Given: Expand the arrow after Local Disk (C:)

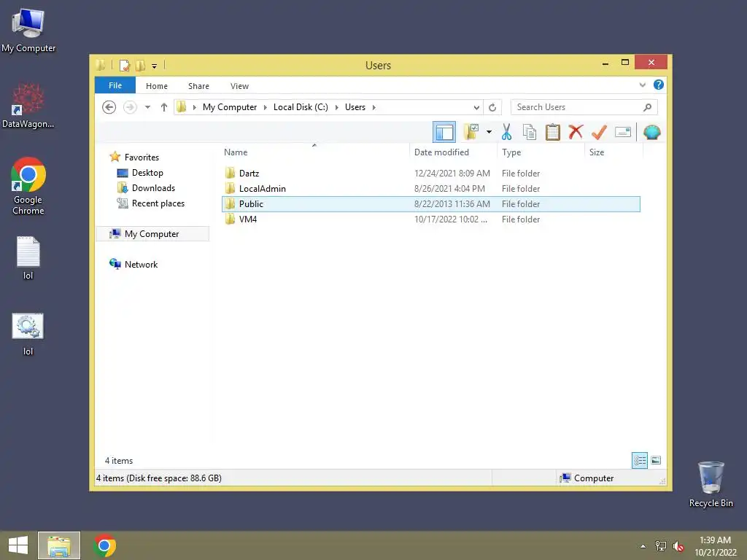Looking at the screenshot, I should (x=336, y=107).
